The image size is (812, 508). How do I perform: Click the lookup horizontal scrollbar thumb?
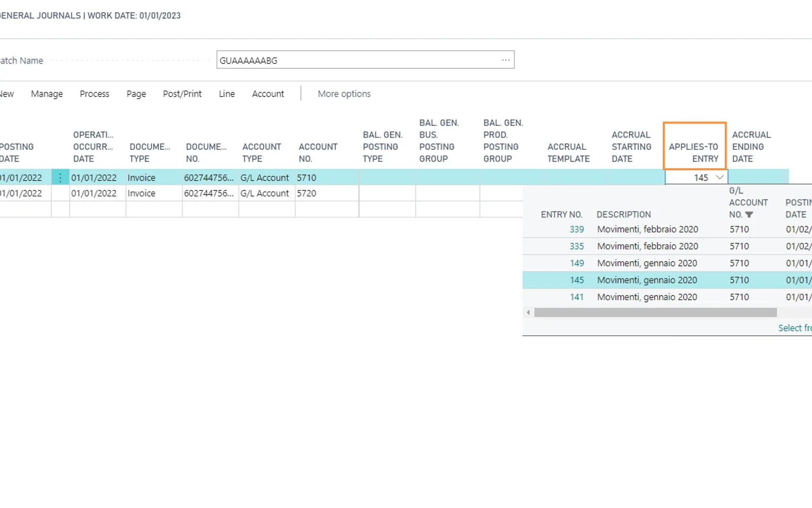[x=655, y=312]
